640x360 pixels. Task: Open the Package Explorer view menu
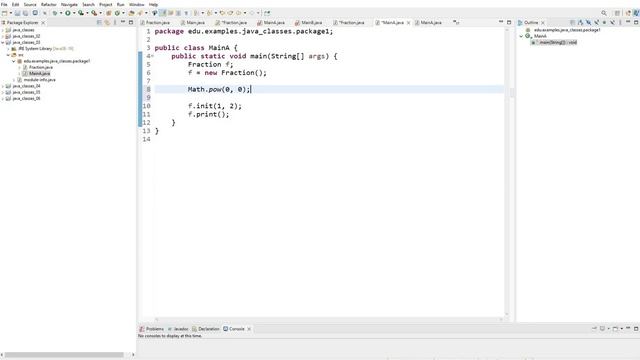[x=115, y=22]
